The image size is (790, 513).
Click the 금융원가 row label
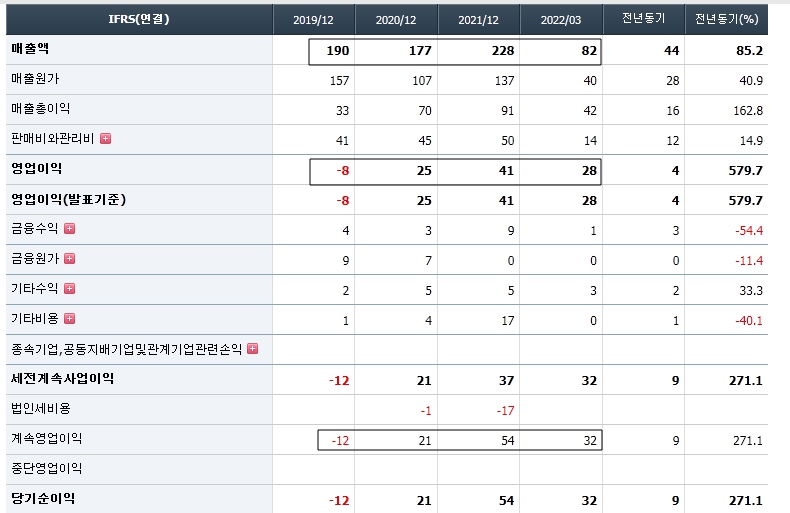coord(34,259)
